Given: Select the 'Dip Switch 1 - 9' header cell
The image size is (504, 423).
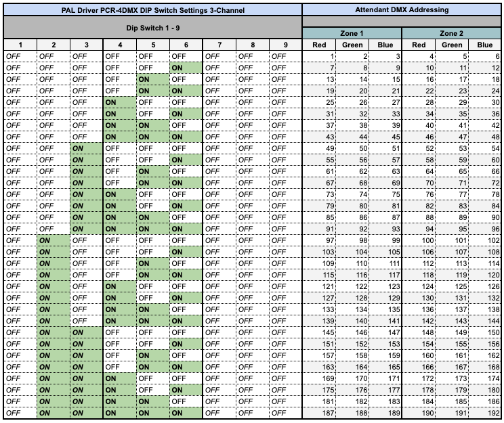Looking at the screenshot, I should pos(153,28).
